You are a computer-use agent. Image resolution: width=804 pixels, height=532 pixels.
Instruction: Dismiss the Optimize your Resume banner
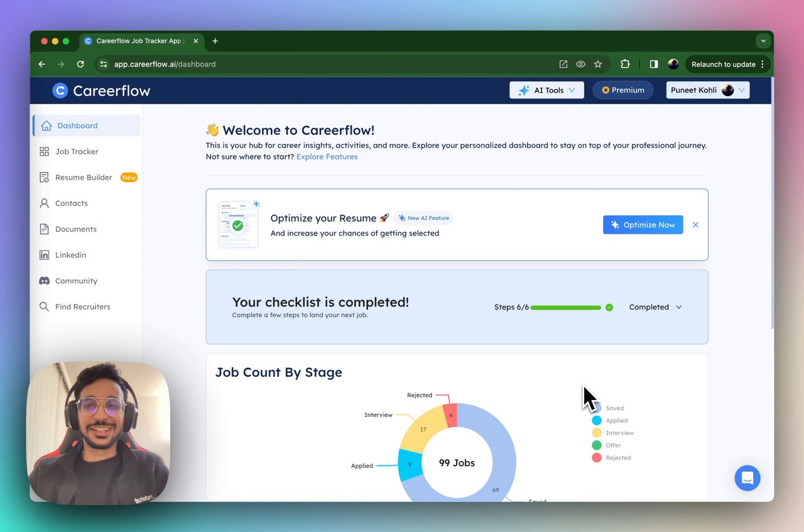click(695, 225)
